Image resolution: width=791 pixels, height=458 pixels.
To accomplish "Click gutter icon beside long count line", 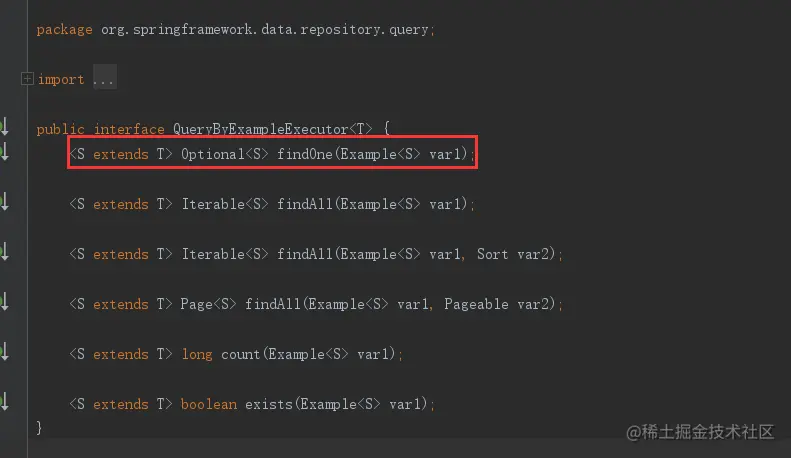I will coord(5,352).
